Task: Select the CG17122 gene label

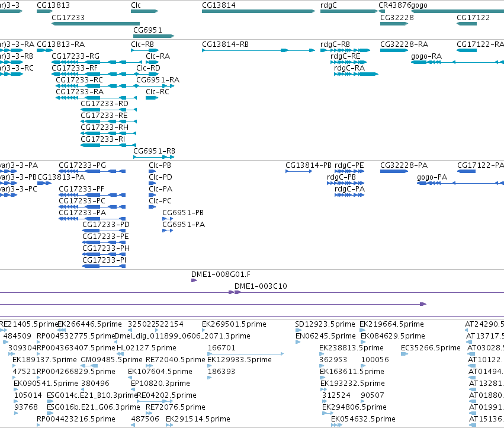Action: click(473, 17)
